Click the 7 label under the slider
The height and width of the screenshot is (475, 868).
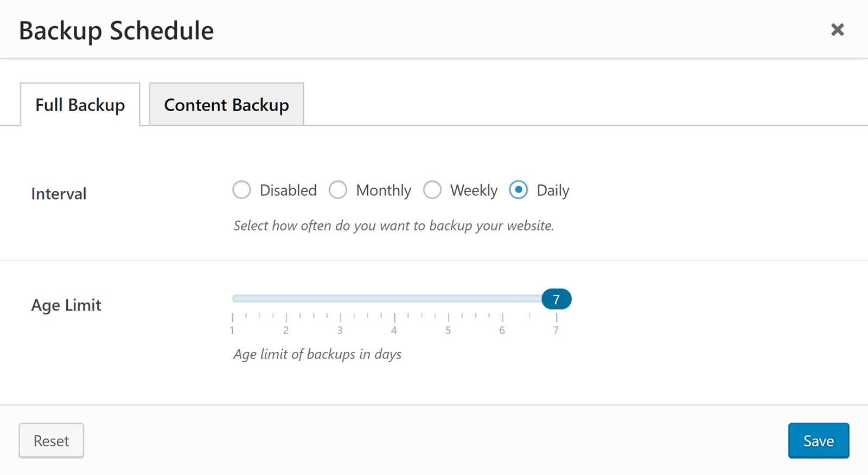556,330
